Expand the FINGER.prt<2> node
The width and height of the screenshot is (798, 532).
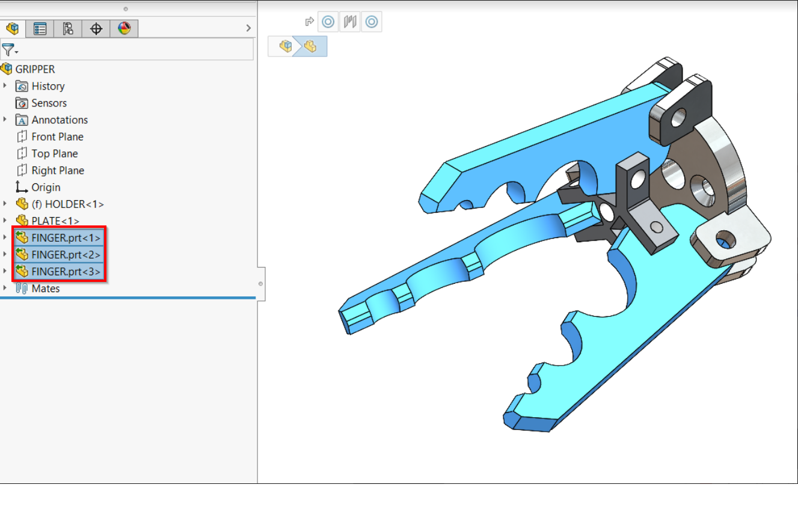(5, 254)
